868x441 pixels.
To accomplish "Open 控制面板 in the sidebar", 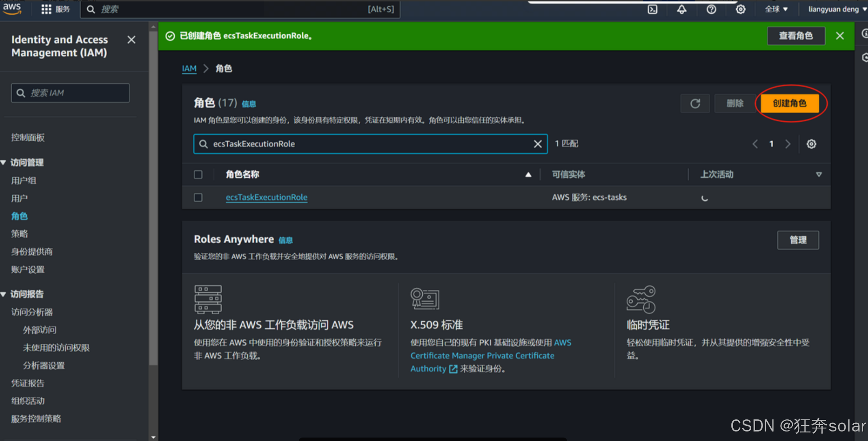I will tap(28, 137).
